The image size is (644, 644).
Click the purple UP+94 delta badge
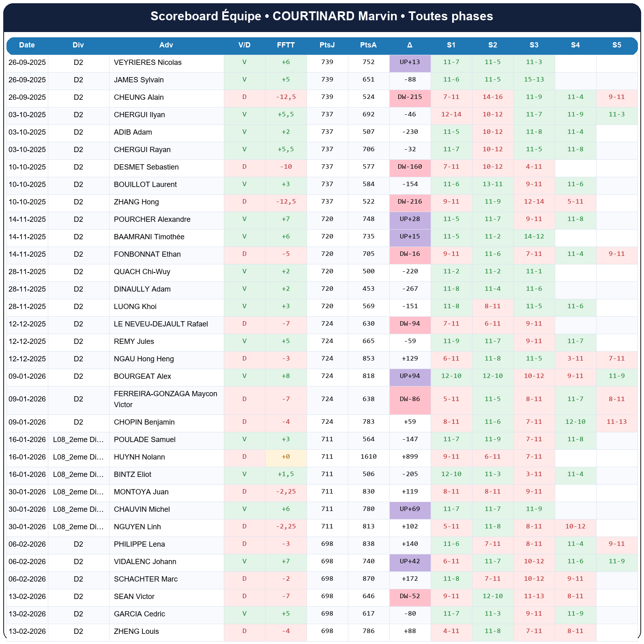click(410, 376)
